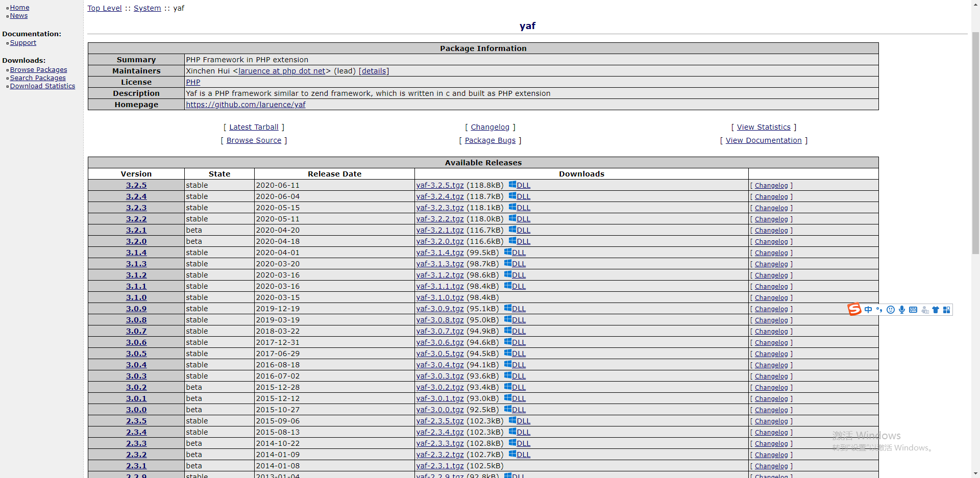Click the Windows icon for yaf-3.0.8
The image size is (980, 478).
(508, 319)
